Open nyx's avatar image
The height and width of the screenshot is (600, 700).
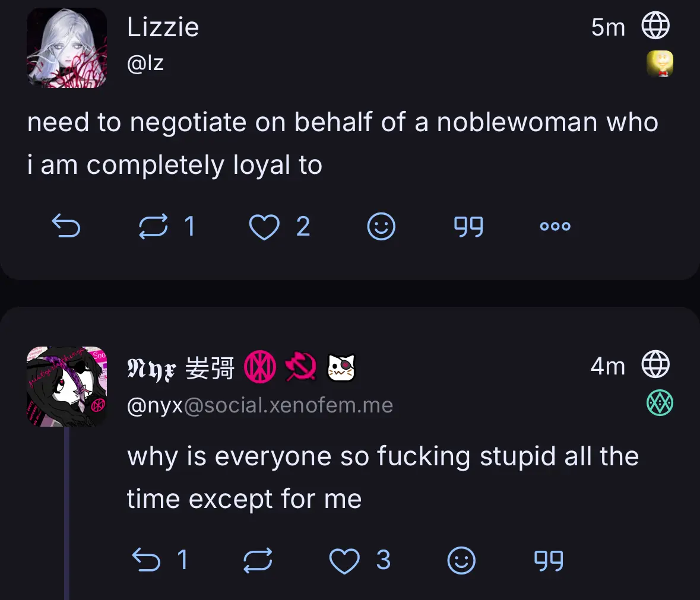coord(67,386)
